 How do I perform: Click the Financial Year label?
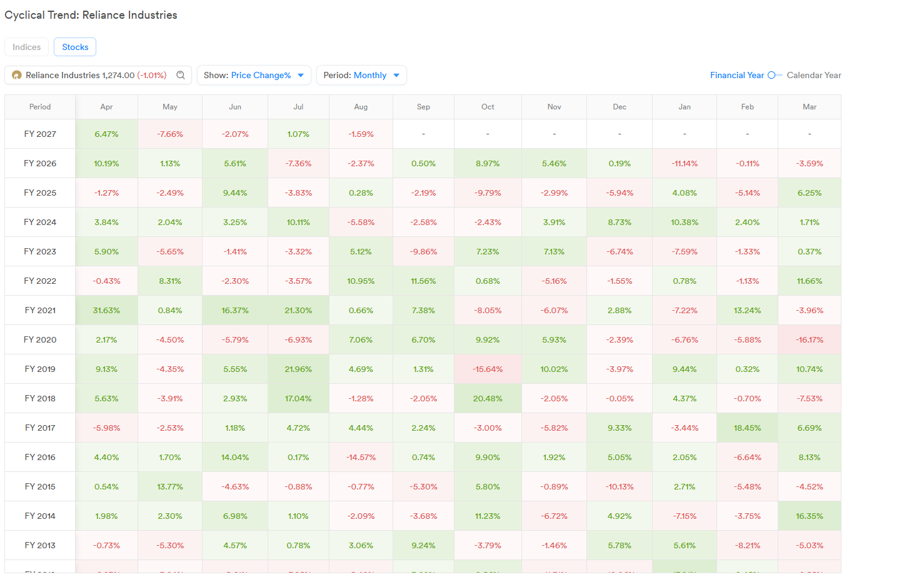737,75
